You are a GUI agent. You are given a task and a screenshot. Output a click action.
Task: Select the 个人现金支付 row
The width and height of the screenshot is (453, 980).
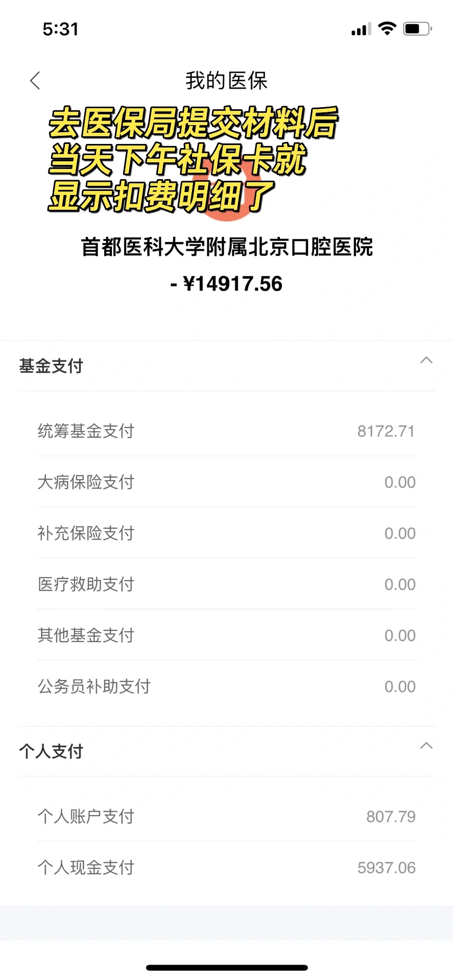tap(227, 867)
